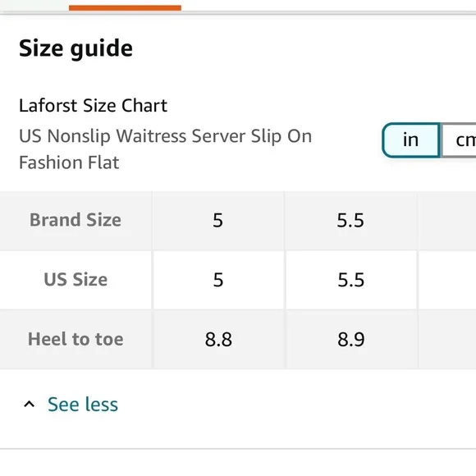Click the chevron-up icon beside See less
476x476 pixels.
[30, 405]
